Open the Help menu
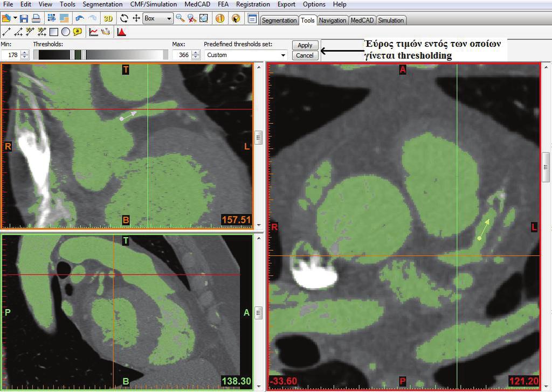Screen dimensions: 552x392 [340, 4]
